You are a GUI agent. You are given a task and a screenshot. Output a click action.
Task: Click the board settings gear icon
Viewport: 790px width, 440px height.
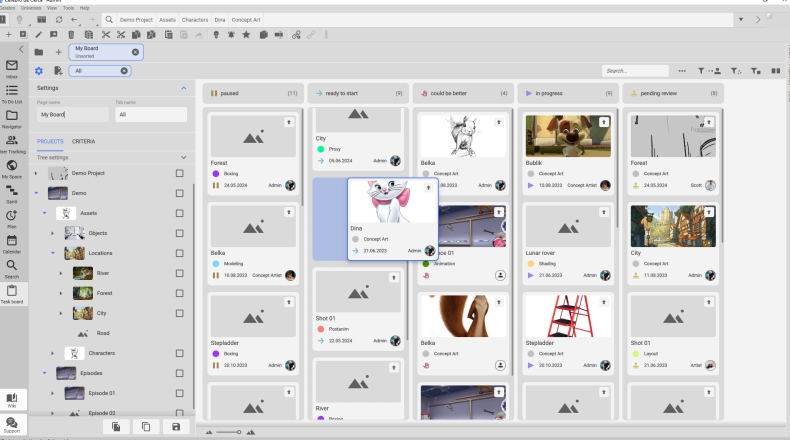[x=39, y=71]
